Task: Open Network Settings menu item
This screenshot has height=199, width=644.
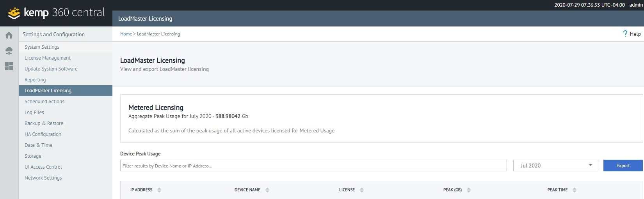Action: (66, 178)
